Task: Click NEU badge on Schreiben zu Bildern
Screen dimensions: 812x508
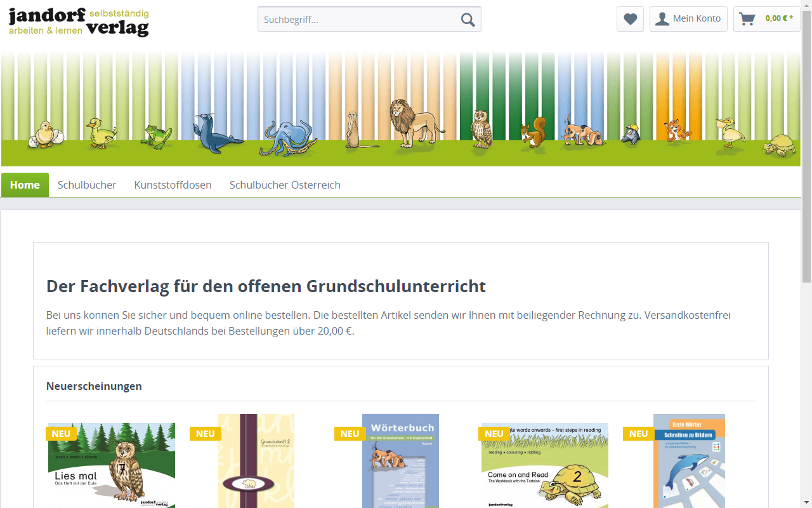Action: [638, 434]
